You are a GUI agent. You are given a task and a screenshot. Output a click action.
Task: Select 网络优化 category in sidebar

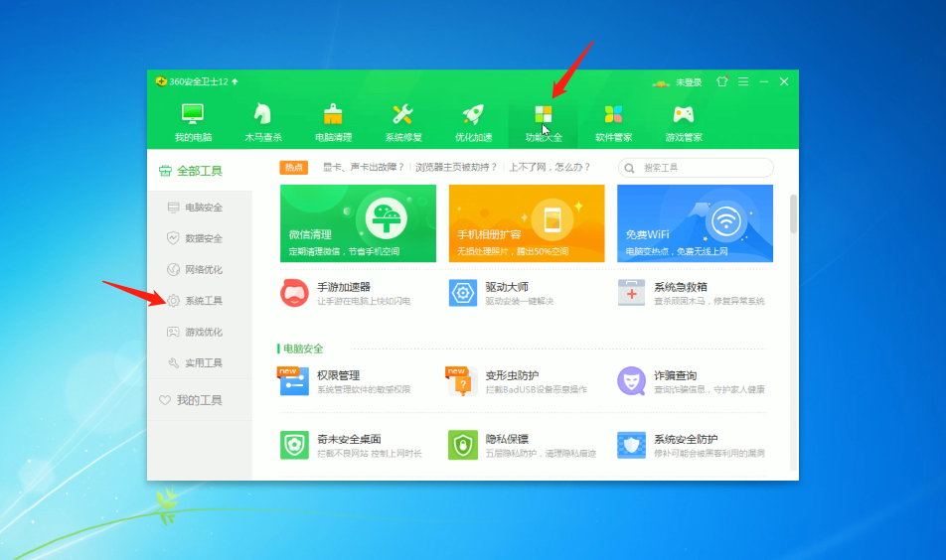(200, 269)
